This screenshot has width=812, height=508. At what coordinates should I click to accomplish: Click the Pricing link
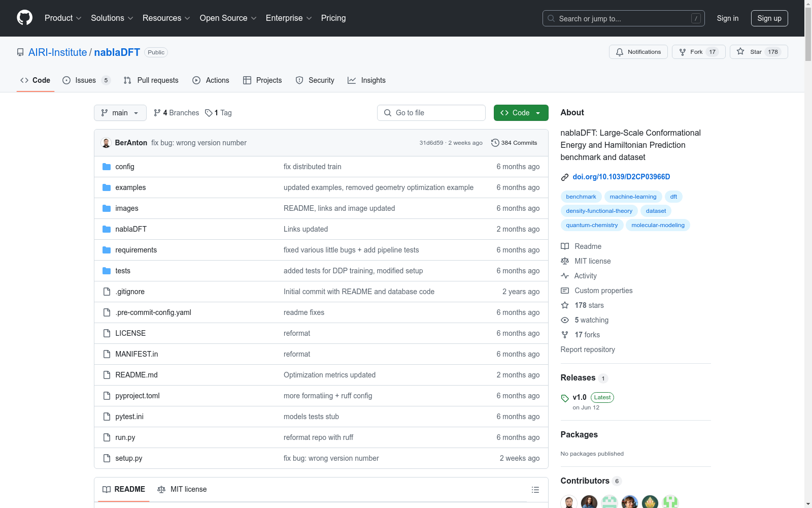point(333,18)
